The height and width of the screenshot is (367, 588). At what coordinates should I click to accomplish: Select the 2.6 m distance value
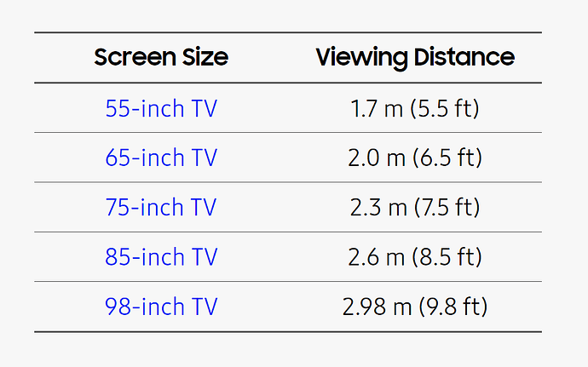click(x=377, y=257)
